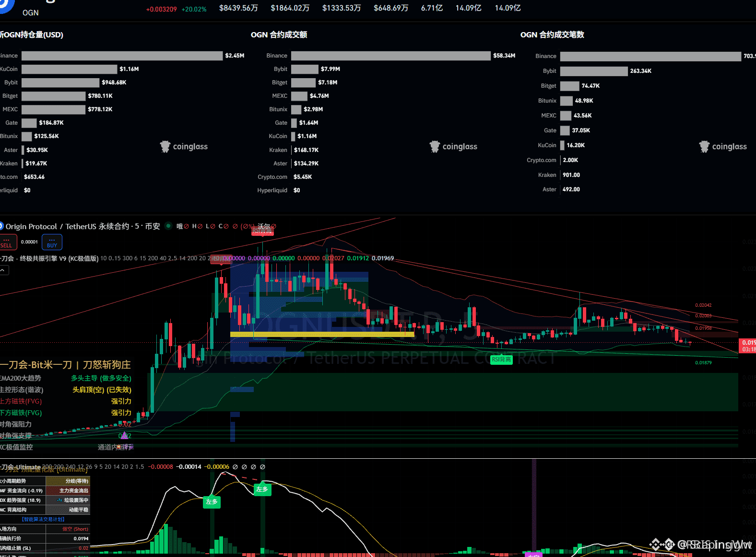Image resolution: width=756 pixels, height=557 pixels.
Task: Click the 6.71亿 header statistic
Action: tap(432, 8)
